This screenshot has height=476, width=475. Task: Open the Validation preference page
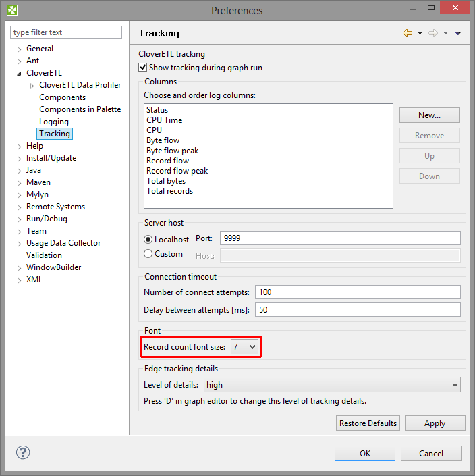pyautogui.click(x=44, y=255)
